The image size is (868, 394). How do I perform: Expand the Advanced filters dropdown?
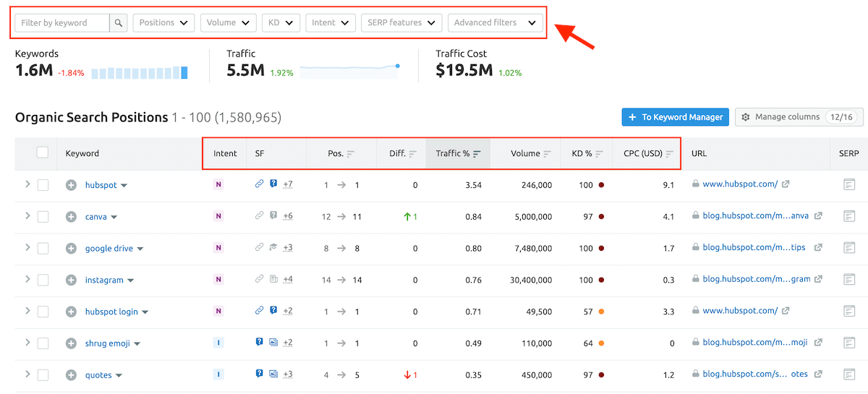tap(495, 23)
